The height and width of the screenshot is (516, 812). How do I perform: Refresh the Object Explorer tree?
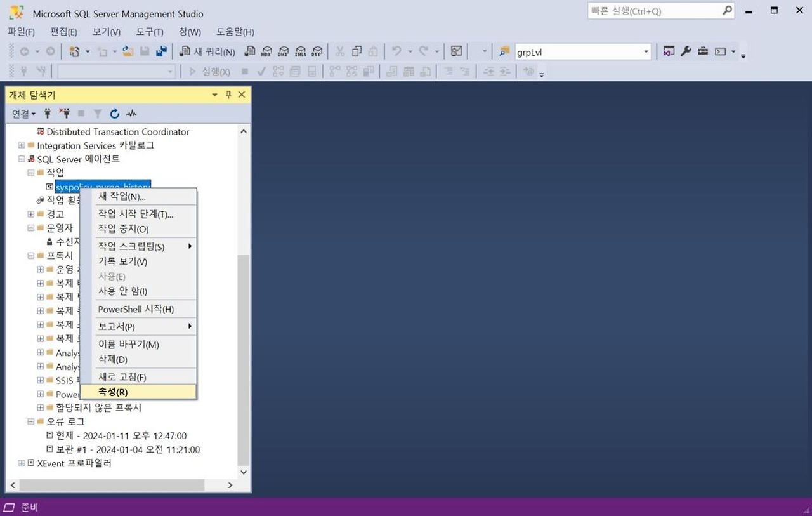(x=114, y=114)
